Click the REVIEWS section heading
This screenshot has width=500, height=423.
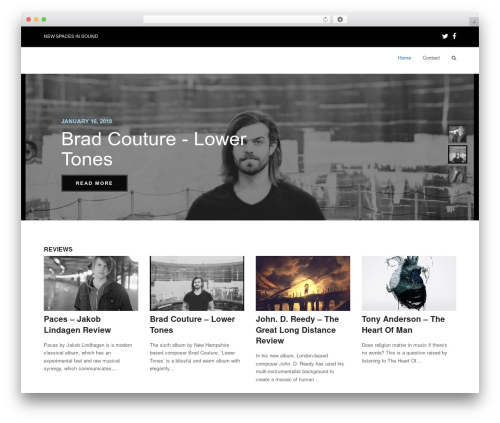(x=58, y=249)
